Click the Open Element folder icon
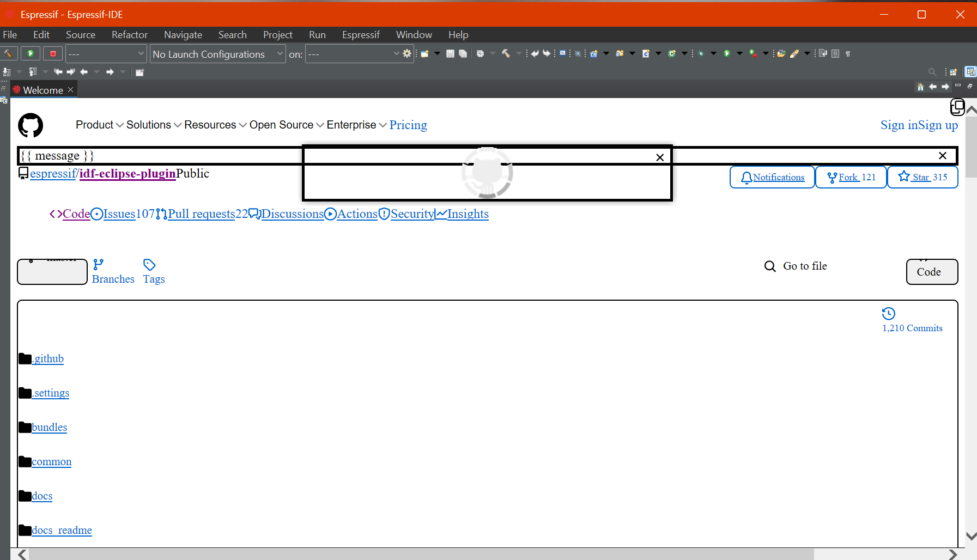The image size is (977, 560). coord(781,53)
